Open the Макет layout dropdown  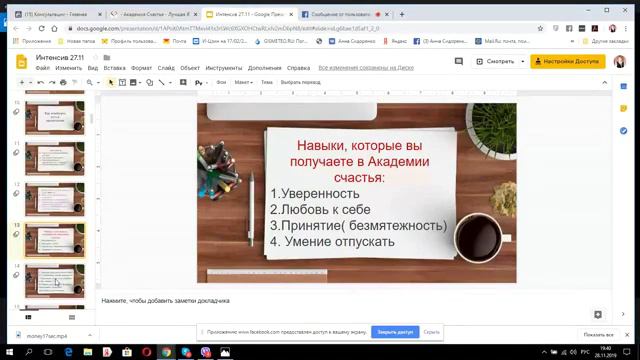244,82
